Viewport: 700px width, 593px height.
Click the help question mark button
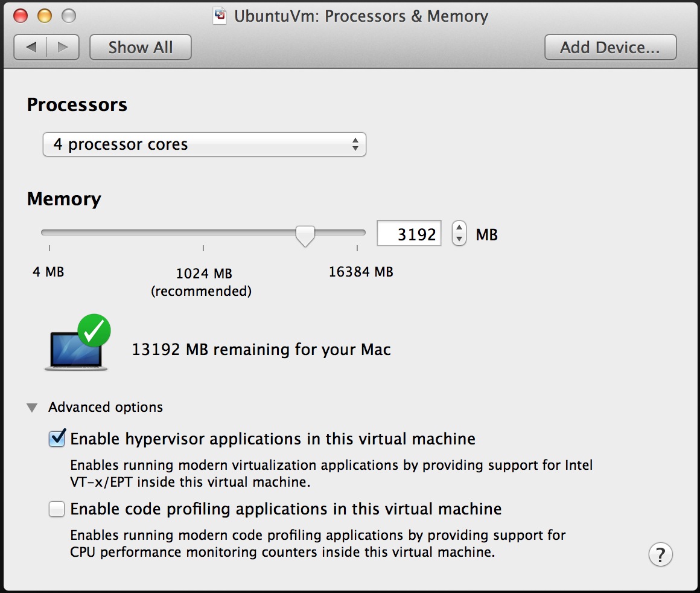coord(660,554)
